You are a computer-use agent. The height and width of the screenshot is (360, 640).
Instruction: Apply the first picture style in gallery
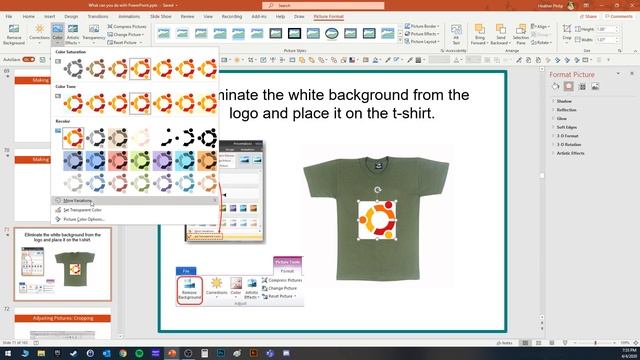164,33
